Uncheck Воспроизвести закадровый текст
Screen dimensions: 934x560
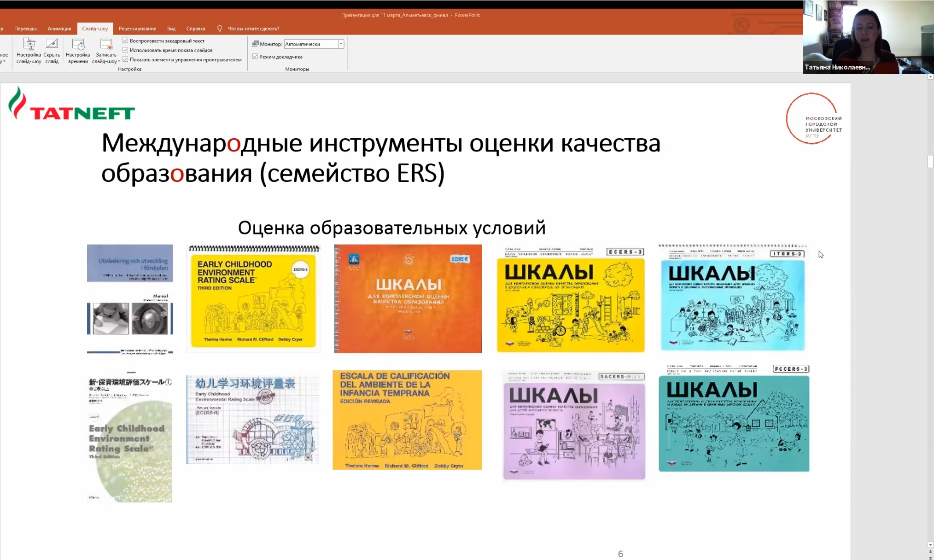click(x=125, y=41)
